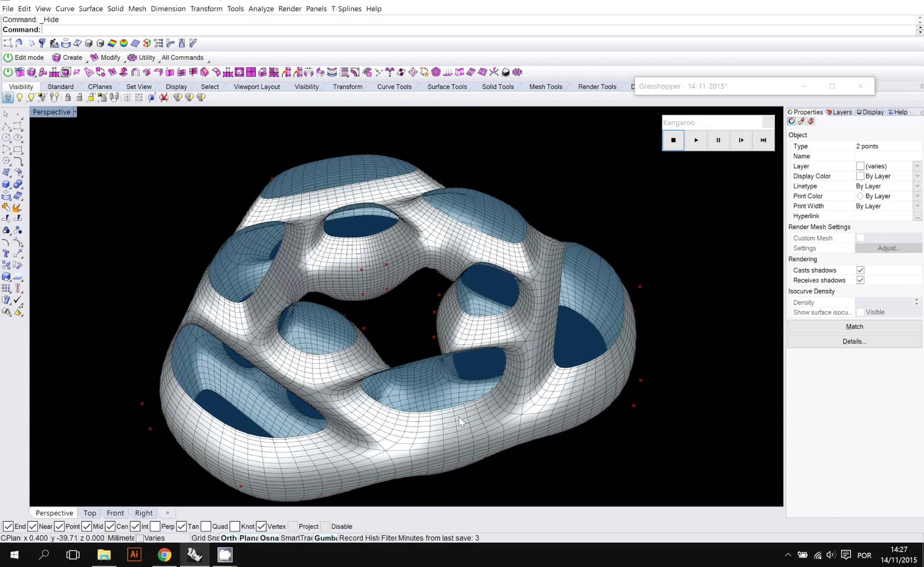Click the Isocurve Density value stepper
924x567 pixels.
tap(917, 302)
